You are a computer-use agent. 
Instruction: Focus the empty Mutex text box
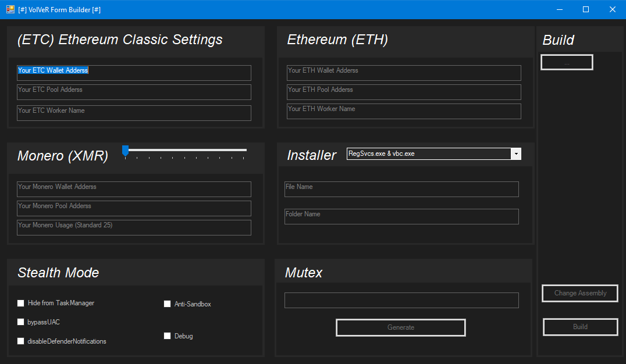401,301
